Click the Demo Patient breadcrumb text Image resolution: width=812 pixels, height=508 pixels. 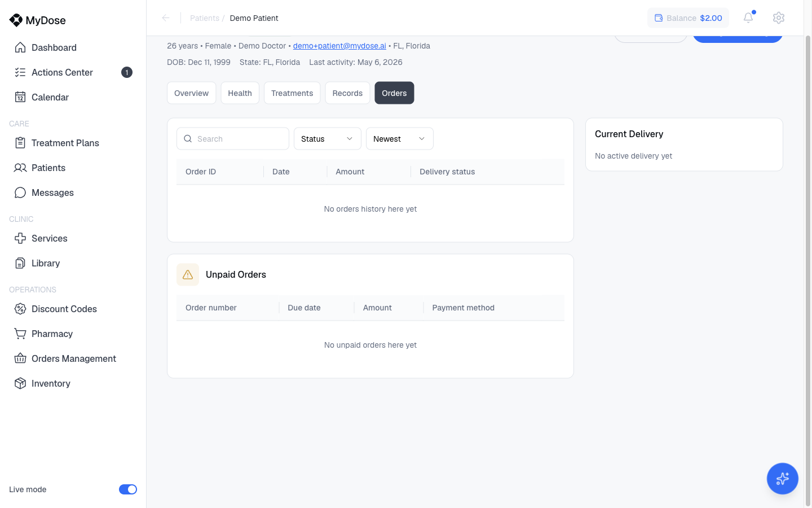[x=254, y=18]
